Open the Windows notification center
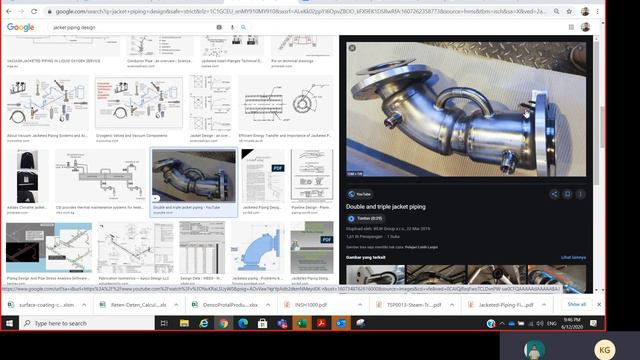 click(593, 323)
